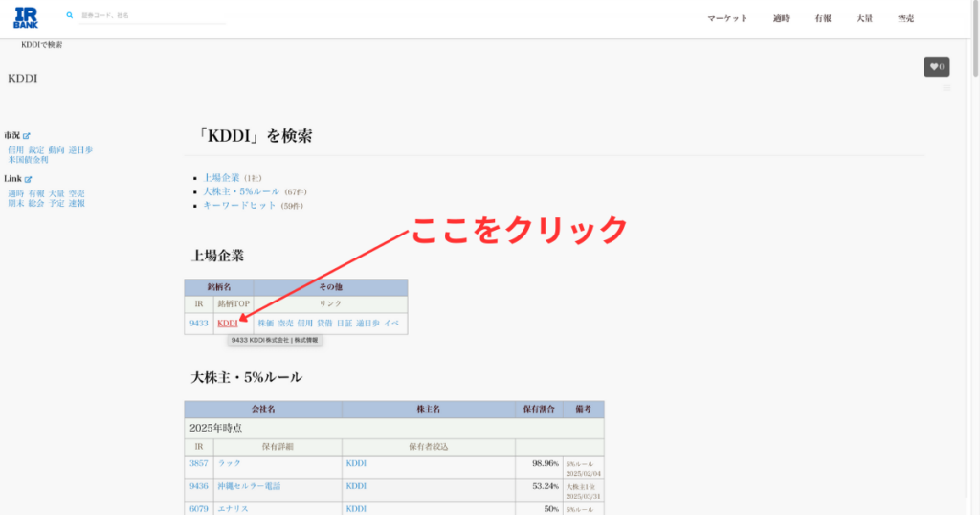Open 大量 under sidebar Link section

[x=56, y=193]
